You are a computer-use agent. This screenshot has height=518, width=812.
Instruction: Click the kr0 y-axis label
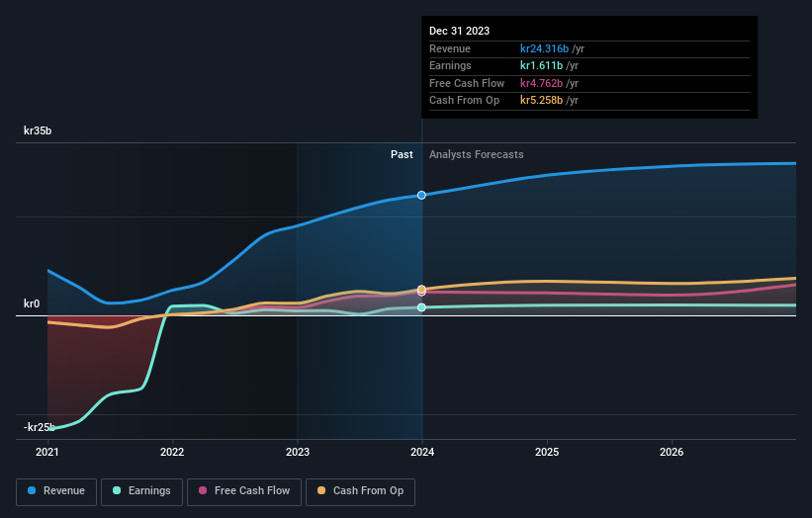point(32,303)
